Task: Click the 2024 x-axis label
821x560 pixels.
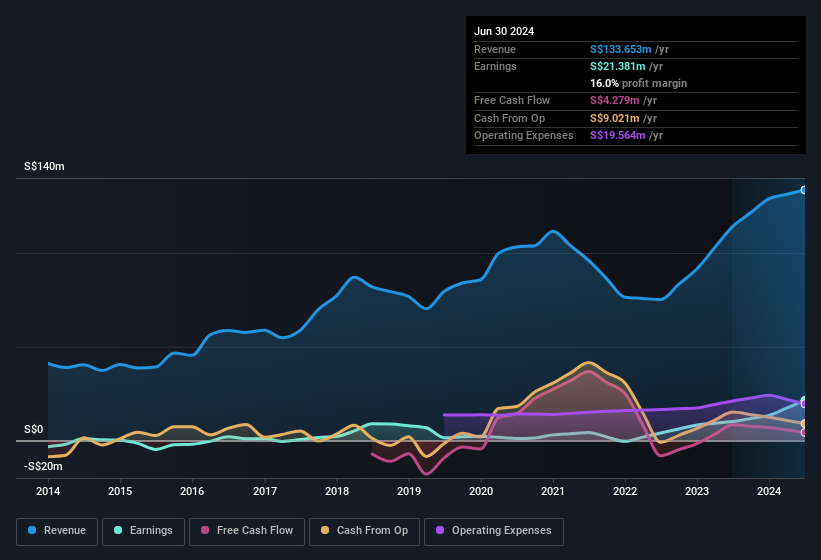Action: coord(769,491)
